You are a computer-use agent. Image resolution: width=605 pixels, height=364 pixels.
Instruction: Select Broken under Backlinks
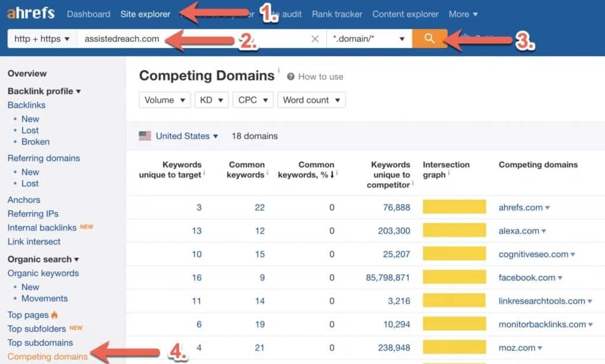click(x=35, y=141)
